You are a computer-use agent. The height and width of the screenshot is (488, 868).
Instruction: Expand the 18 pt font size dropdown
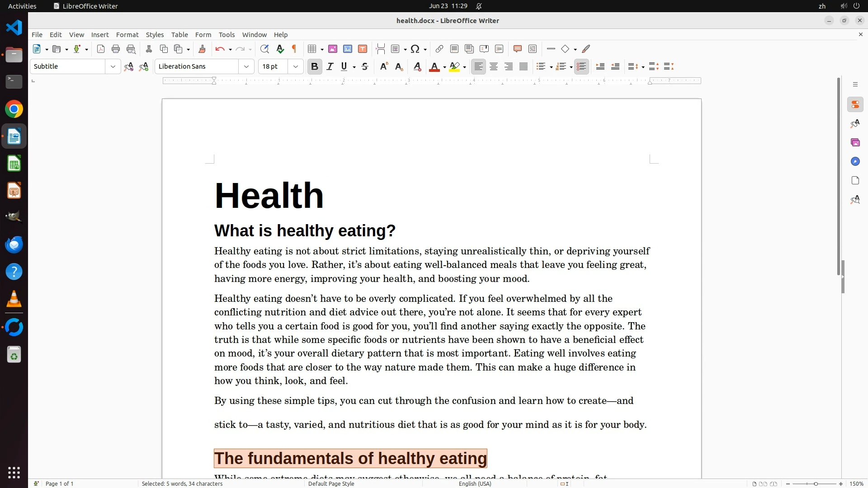click(296, 67)
